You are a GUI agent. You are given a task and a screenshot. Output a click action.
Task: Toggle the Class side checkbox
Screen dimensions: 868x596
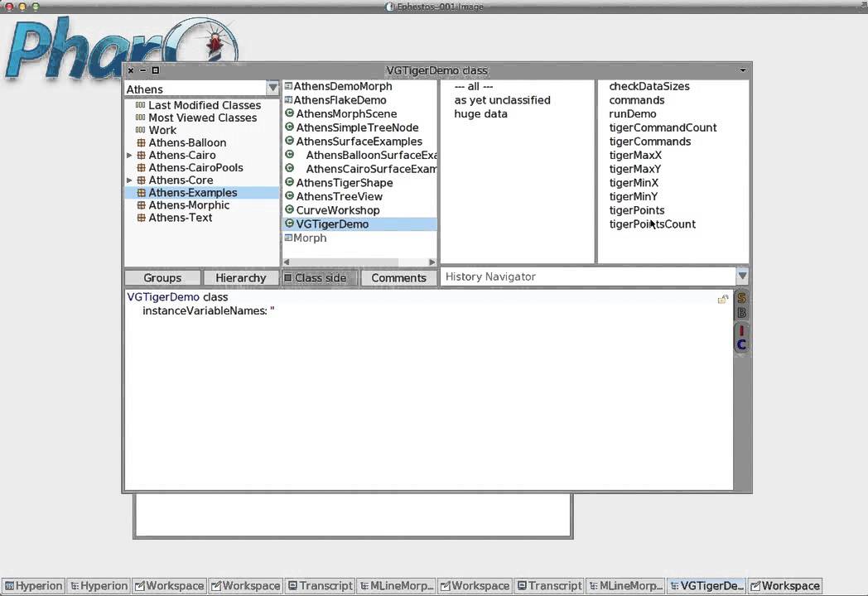288,278
